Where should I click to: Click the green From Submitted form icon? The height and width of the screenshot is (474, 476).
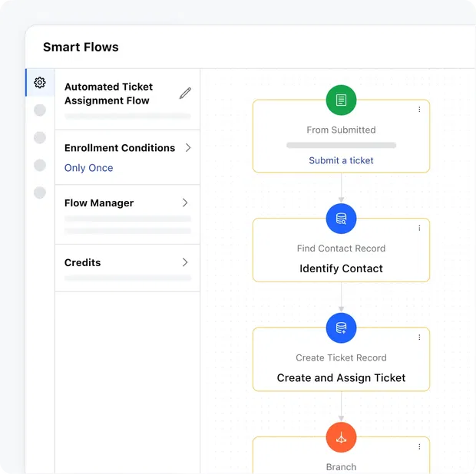click(341, 100)
